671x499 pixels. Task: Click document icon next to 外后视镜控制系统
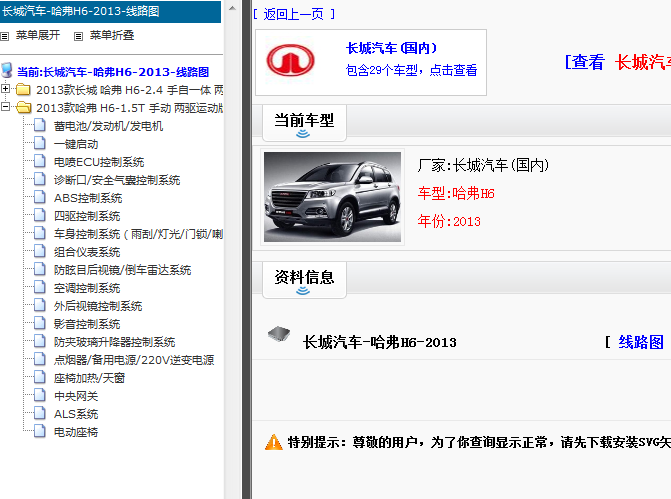(x=40, y=305)
